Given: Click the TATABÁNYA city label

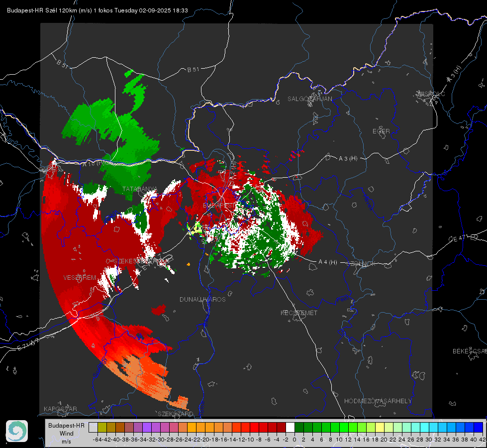Looking at the screenshot, I should coord(140,189).
